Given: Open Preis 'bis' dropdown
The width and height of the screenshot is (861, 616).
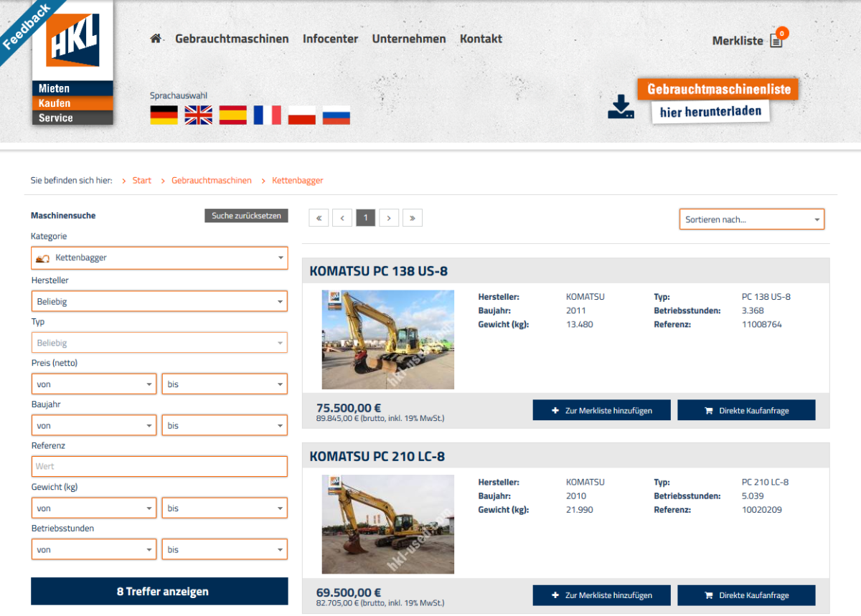Looking at the screenshot, I should point(225,384).
